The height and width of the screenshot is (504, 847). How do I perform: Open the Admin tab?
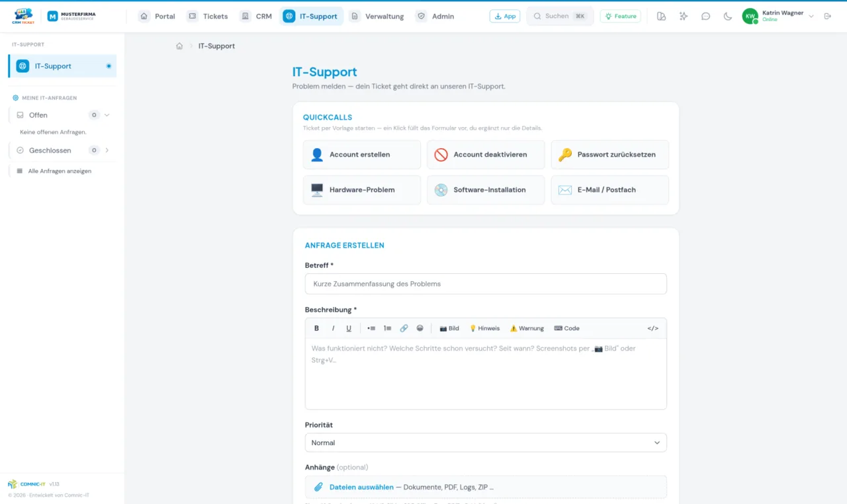tap(435, 16)
